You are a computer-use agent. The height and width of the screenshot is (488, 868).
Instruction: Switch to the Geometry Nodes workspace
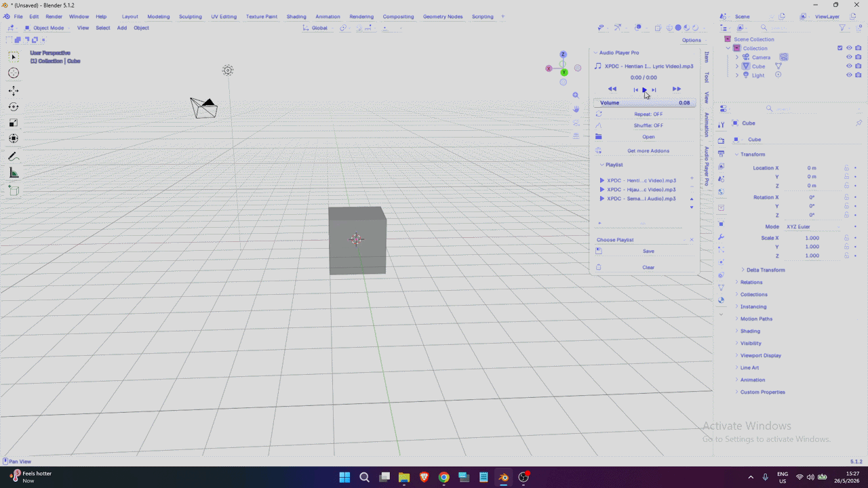click(x=443, y=16)
